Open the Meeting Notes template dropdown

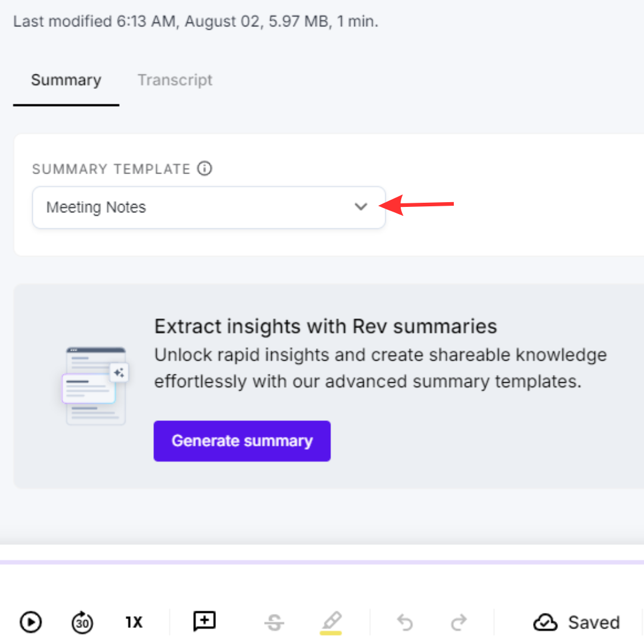point(209,207)
